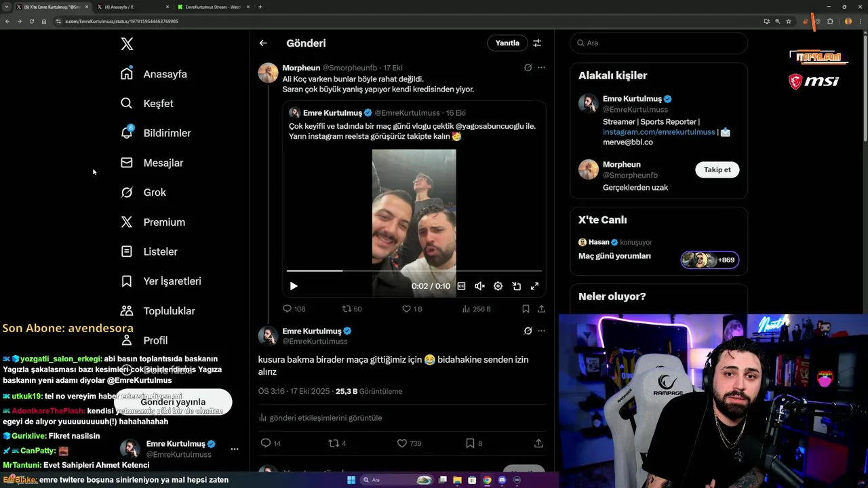The height and width of the screenshot is (488, 868).
Task: Unmute the video sound
Action: tap(479, 286)
